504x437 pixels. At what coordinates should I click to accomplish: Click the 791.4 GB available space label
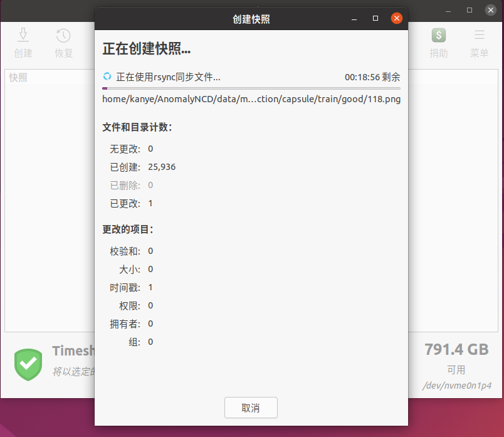[x=456, y=349]
